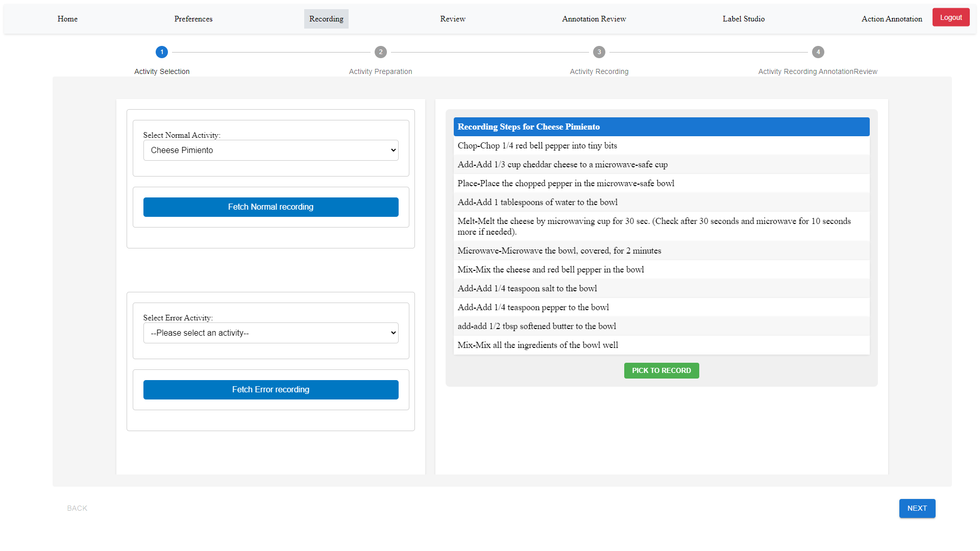
Task: Go to Action Annotation page
Action: 891,19
